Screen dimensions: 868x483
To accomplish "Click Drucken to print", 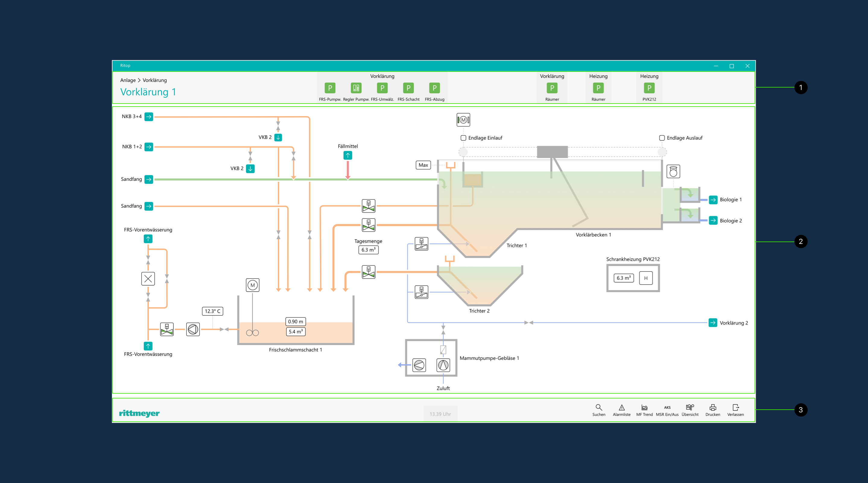I will click(713, 410).
